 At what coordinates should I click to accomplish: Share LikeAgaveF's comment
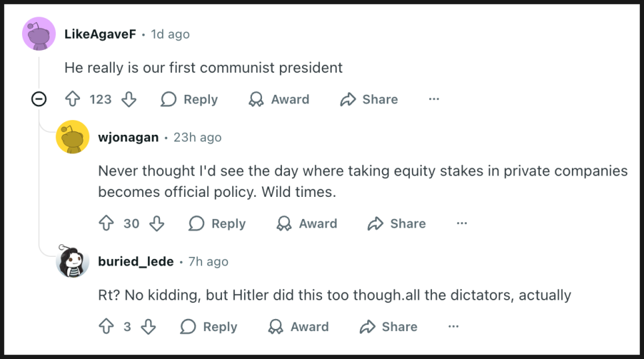[x=369, y=99]
